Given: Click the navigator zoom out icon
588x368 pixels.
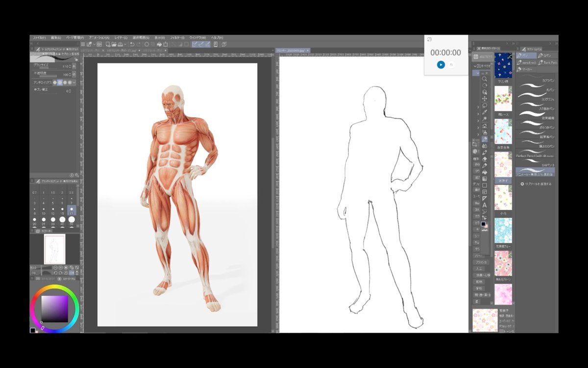Looking at the screenshot, I should click(55, 267).
